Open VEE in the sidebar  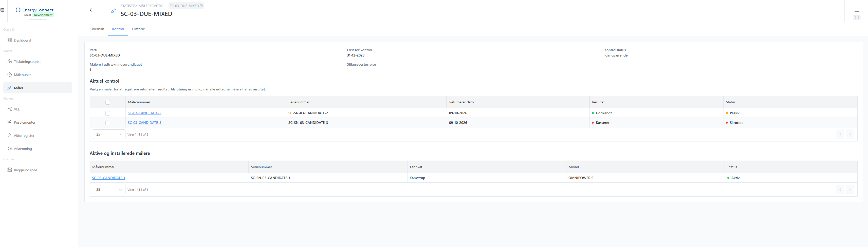point(38,109)
